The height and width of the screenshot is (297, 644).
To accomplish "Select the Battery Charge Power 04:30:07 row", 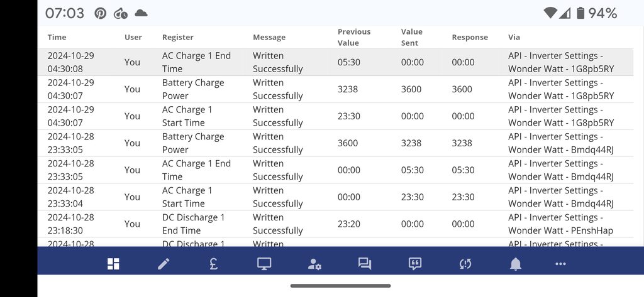I will pos(192,89).
